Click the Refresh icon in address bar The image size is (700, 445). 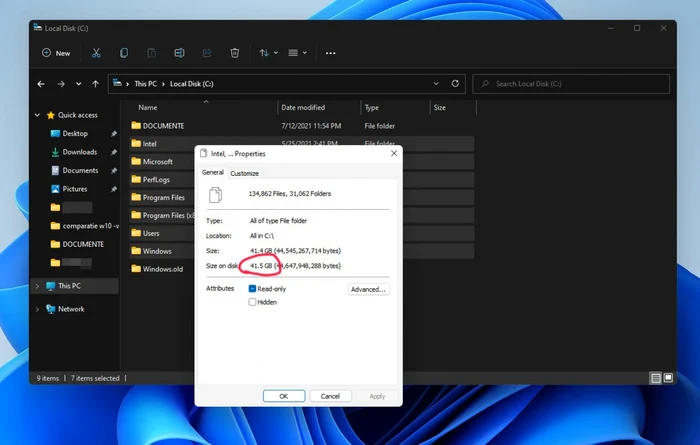pyautogui.click(x=455, y=83)
